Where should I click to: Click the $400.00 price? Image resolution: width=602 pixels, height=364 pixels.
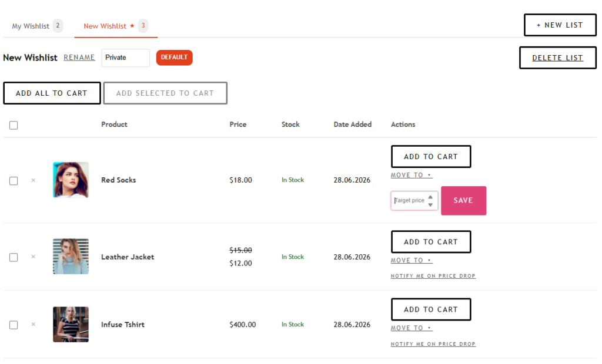pos(243,325)
